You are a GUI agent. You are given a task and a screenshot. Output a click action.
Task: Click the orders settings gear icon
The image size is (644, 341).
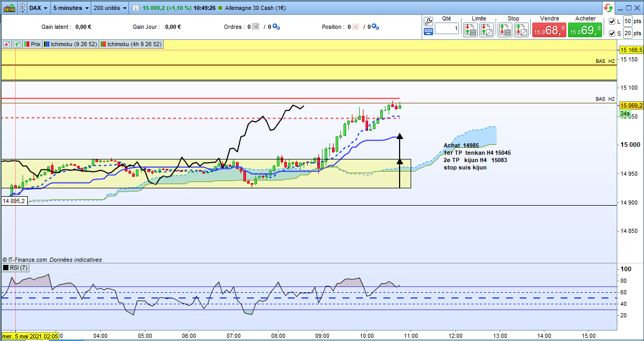coord(276,27)
